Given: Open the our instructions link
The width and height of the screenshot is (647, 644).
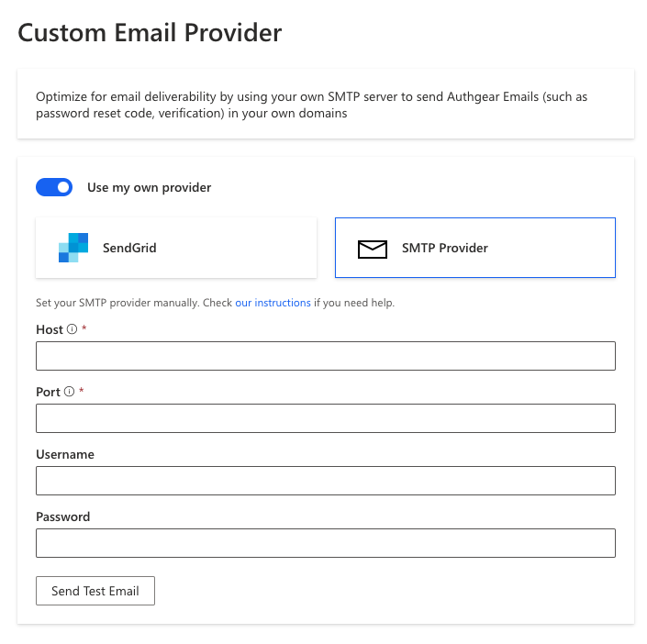Looking at the screenshot, I should tap(273, 303).
